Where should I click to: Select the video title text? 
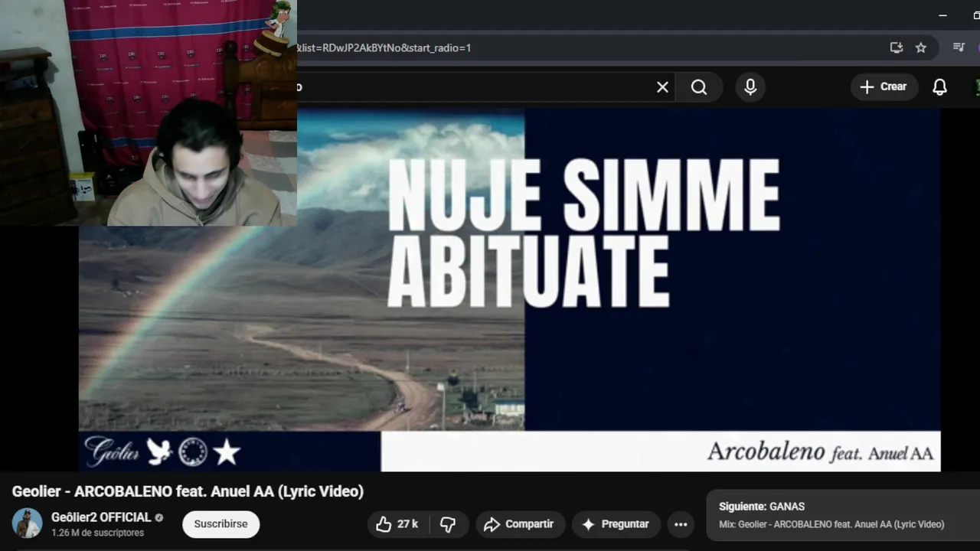pyautogui.click(x=188, y=491)
